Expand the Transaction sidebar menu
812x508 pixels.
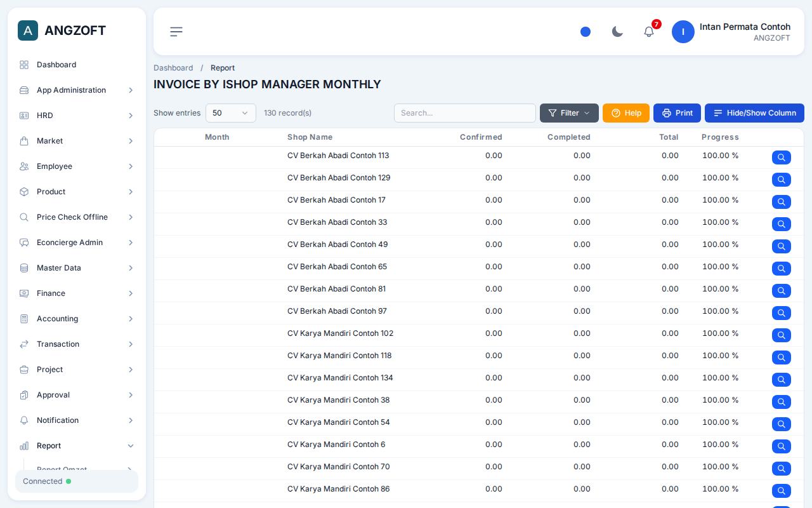(77, 344)
